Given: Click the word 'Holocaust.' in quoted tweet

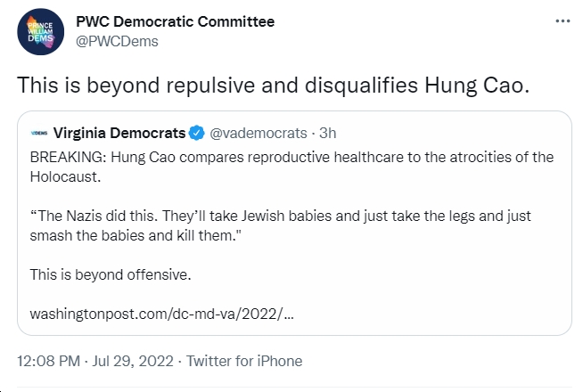Looking at the screenshot, I should coord(65,177).
